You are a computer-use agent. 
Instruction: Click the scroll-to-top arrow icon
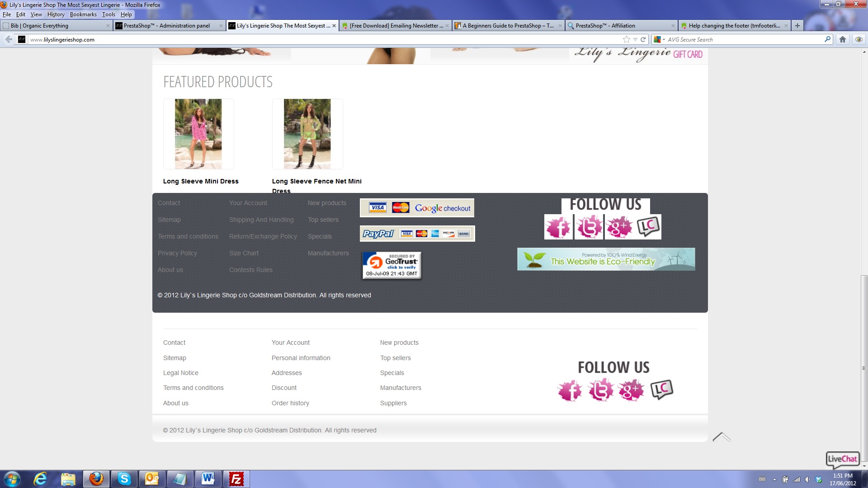point(722,437)
